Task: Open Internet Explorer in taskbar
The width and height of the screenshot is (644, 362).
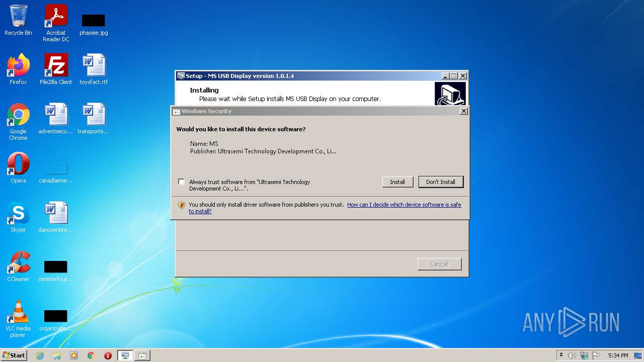Action: coord(40,355)
